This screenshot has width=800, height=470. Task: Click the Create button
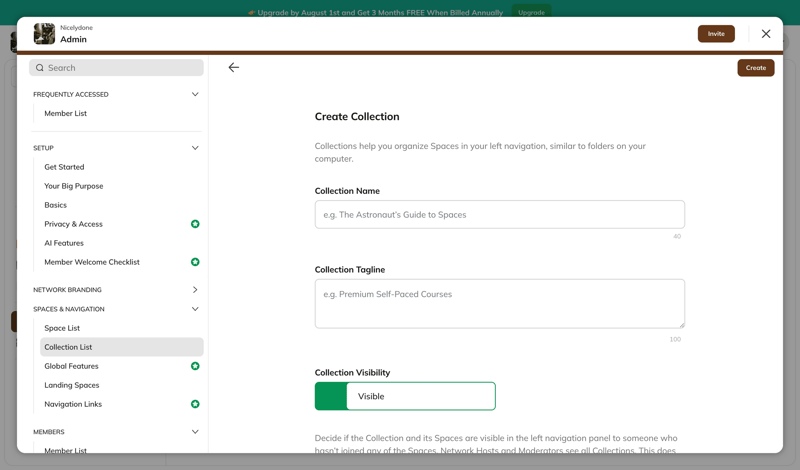pyautogui.click(x=756, y=68)
